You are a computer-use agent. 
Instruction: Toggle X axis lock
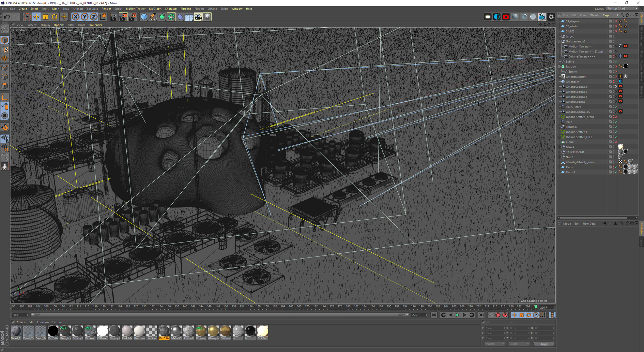[75, 17]
